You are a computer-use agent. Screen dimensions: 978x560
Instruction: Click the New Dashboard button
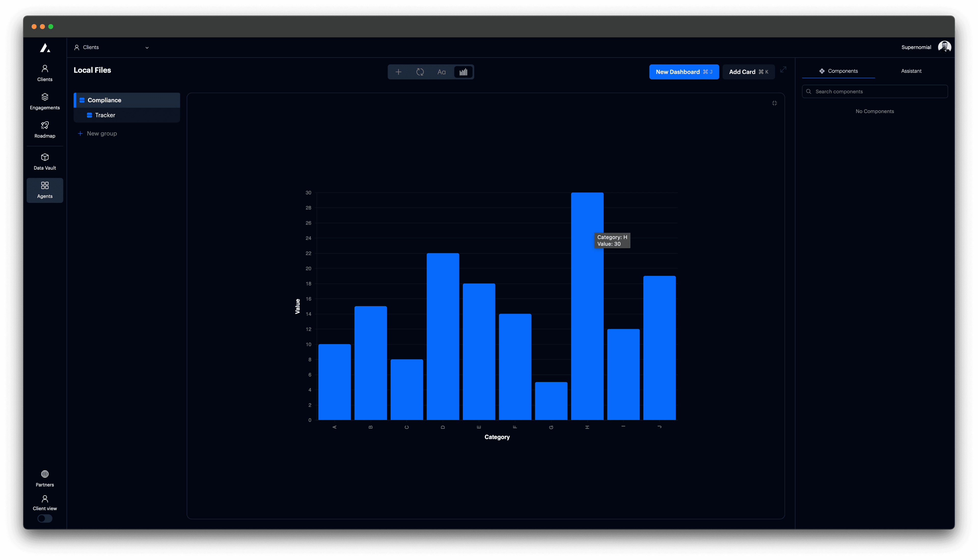[684, 72]
